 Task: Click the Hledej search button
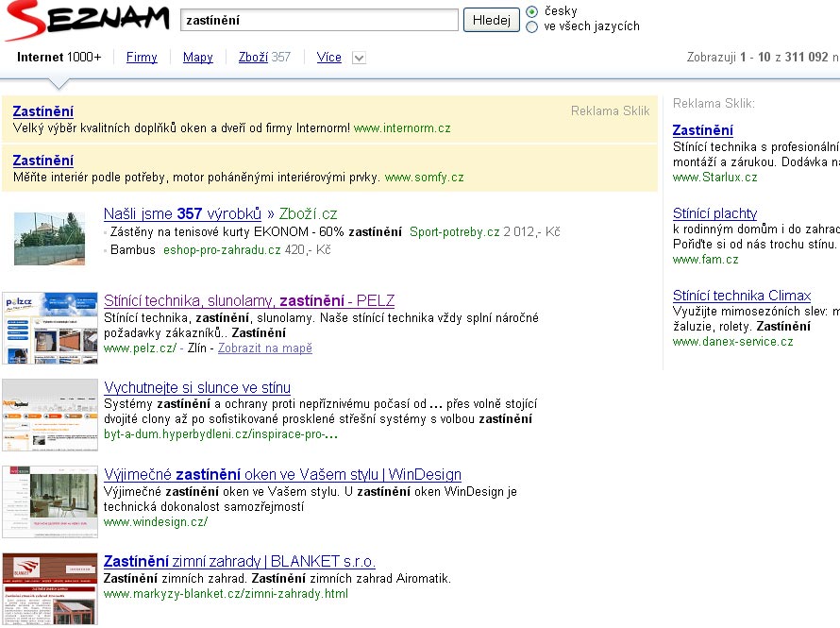click(x=491, y=21)
